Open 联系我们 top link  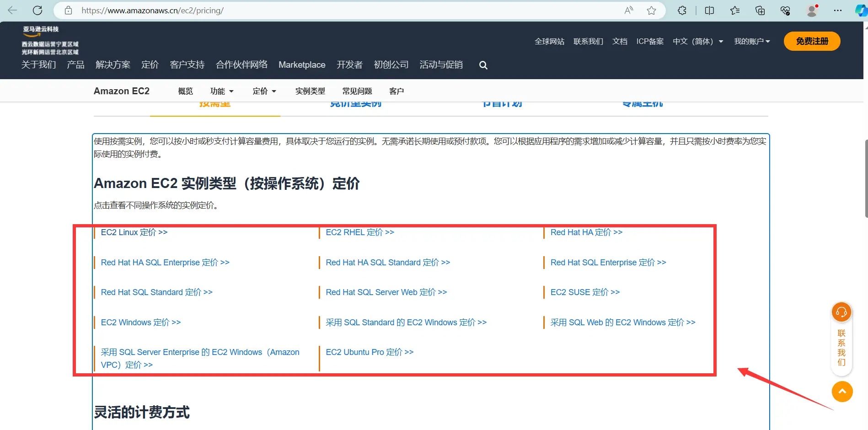pos(588,41)
